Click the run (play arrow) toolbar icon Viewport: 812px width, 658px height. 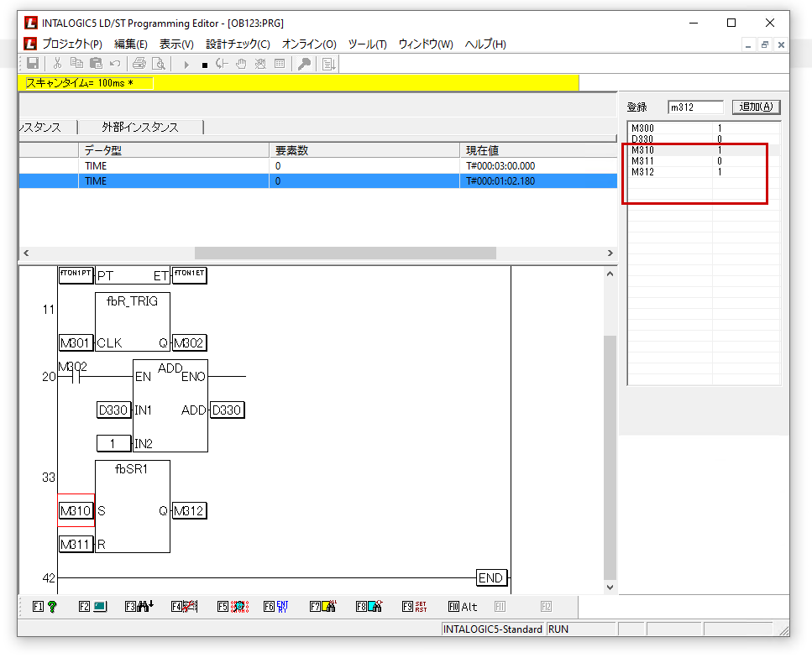click(186, 64)
